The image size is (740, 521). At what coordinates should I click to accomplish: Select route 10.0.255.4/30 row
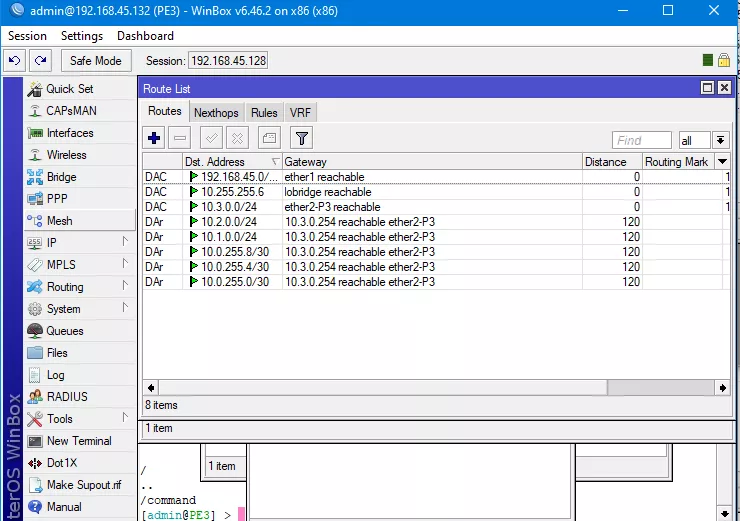tap(437, 267)
